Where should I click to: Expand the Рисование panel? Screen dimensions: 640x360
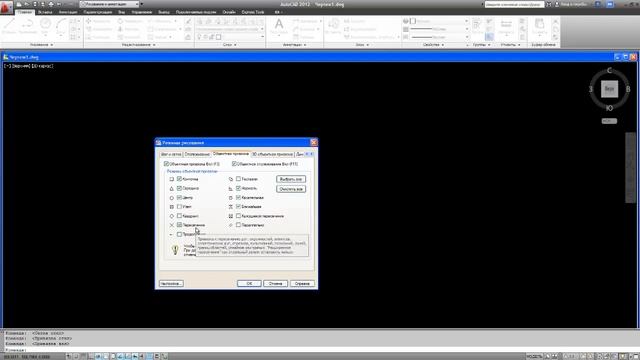42,44
